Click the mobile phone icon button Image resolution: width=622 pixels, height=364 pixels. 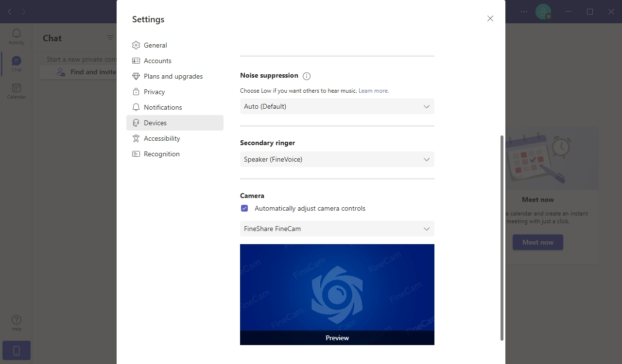click(x=17, y=350)
